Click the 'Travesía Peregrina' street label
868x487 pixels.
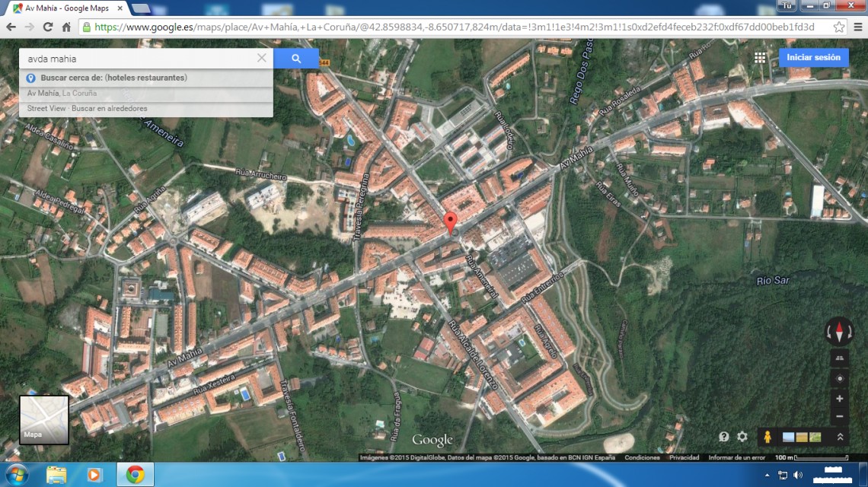pos(360,208)
